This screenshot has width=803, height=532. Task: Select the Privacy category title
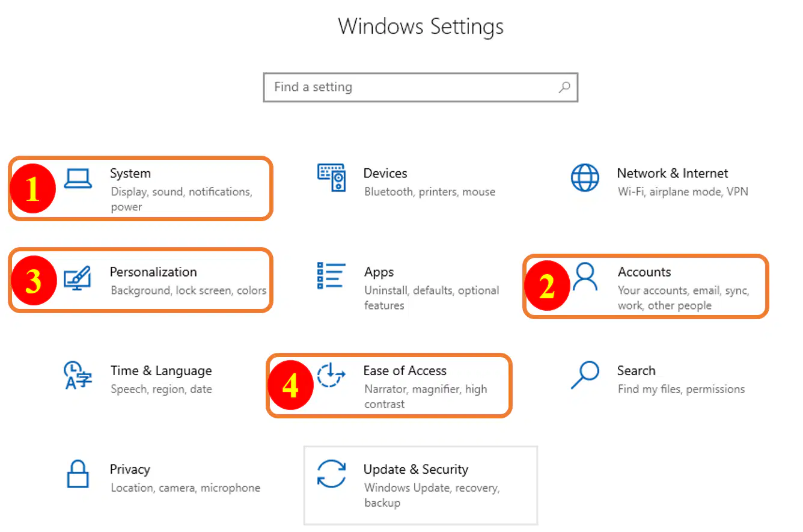130,470
